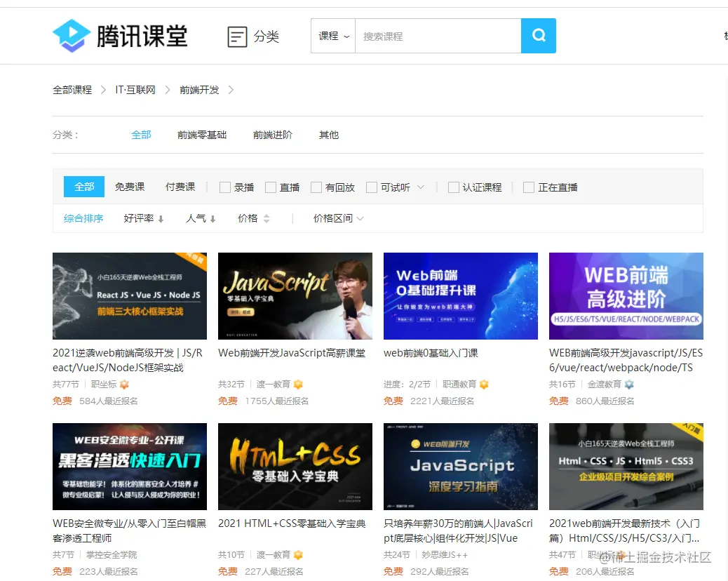Switch to the 付费课 filter

tap(180, 187)
